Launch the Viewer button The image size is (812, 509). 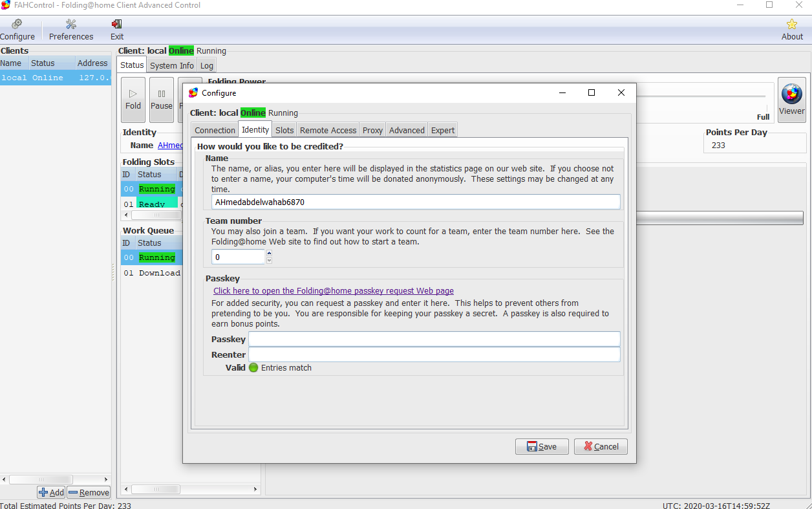(791, 100)
